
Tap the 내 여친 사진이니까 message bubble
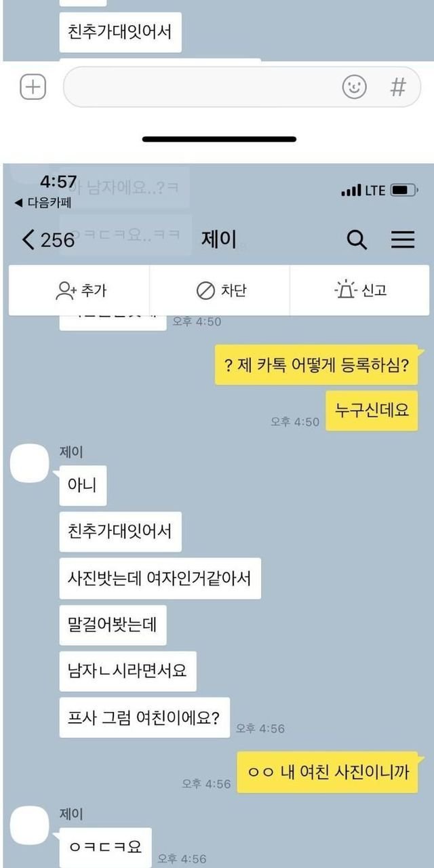328,772
